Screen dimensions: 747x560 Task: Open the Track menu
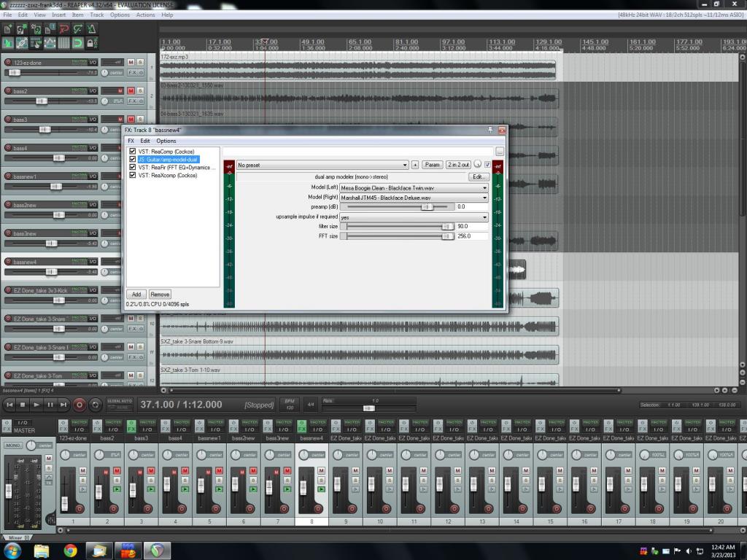click(96, 15)
